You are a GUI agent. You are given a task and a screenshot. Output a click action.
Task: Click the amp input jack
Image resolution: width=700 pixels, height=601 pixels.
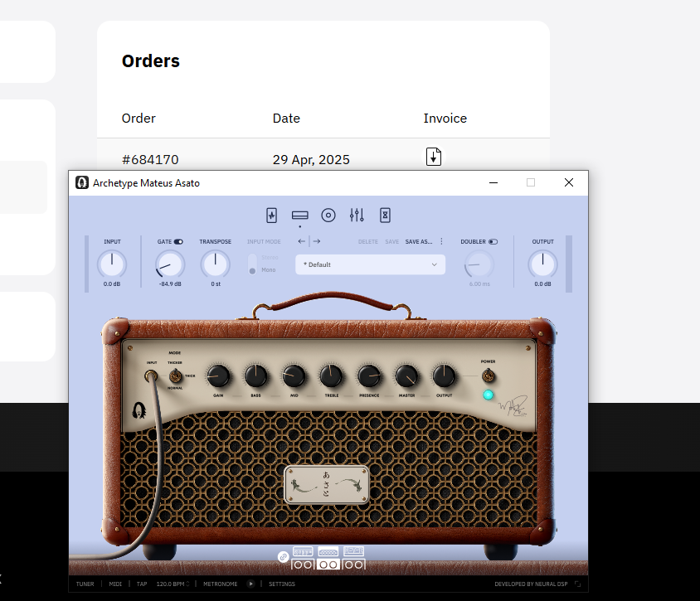pos(151,376)
